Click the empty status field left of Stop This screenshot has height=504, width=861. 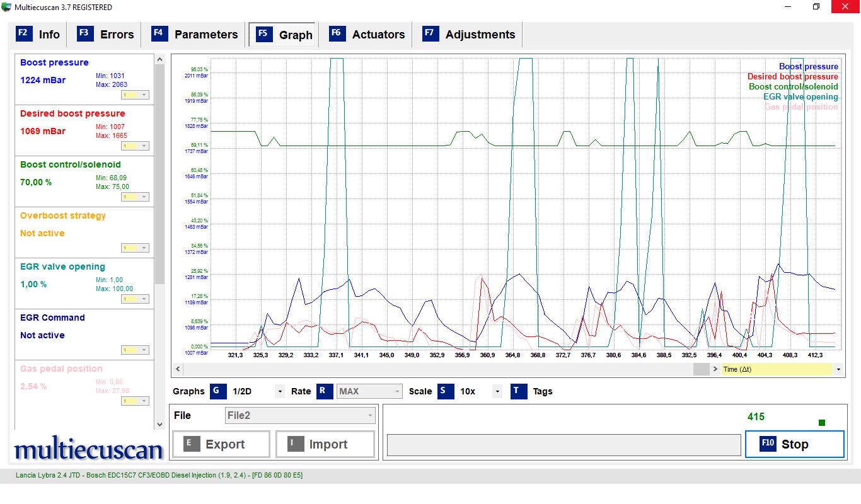click(x=564, y=445)
